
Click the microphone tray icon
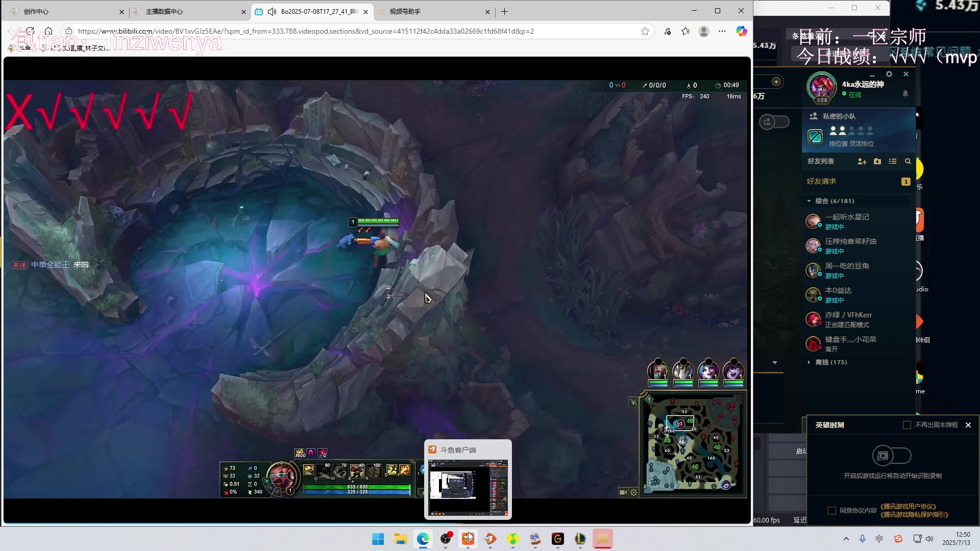coord(863,539)
